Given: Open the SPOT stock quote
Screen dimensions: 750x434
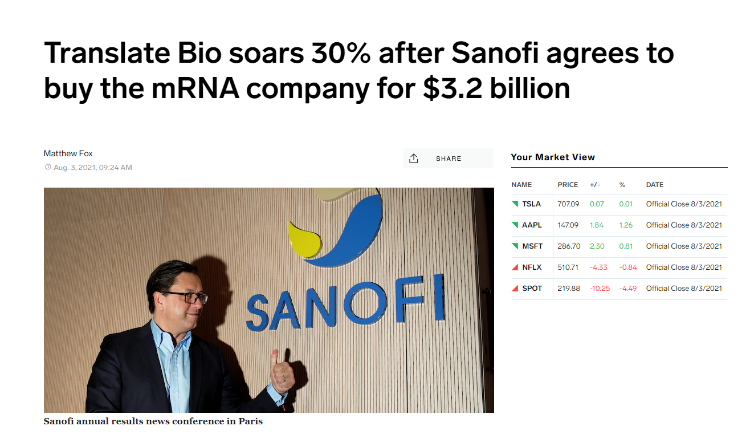Looking at the screenshot, I should click(x=532, y=288).
